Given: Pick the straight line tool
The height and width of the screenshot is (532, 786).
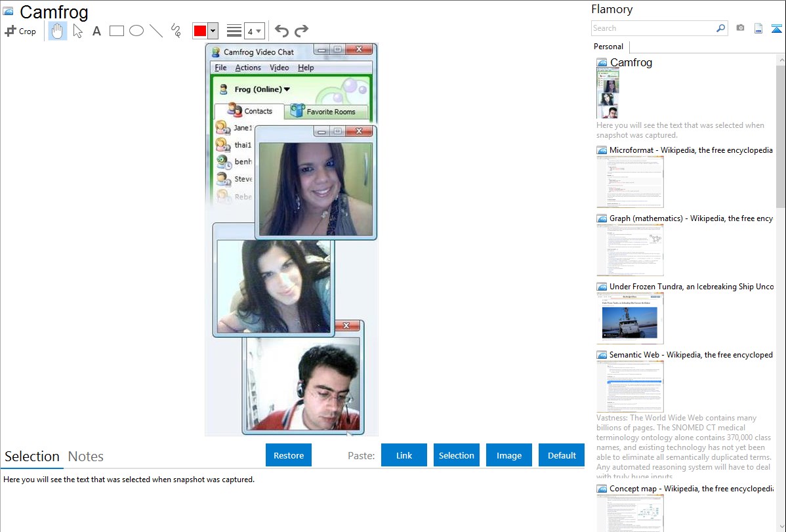Looking at the screenshot, I should click(156, 31).
